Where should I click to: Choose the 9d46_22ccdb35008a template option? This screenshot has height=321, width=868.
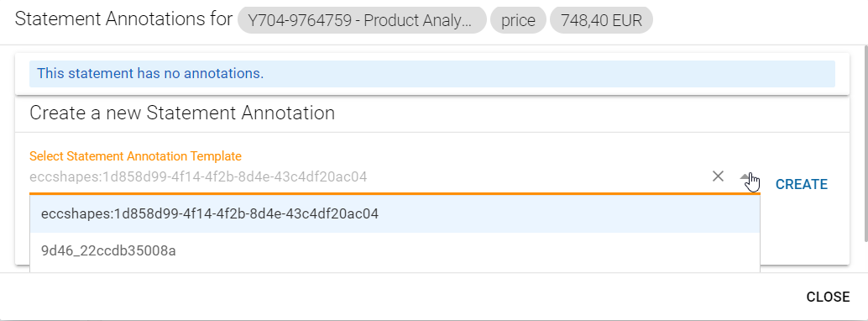395,251
